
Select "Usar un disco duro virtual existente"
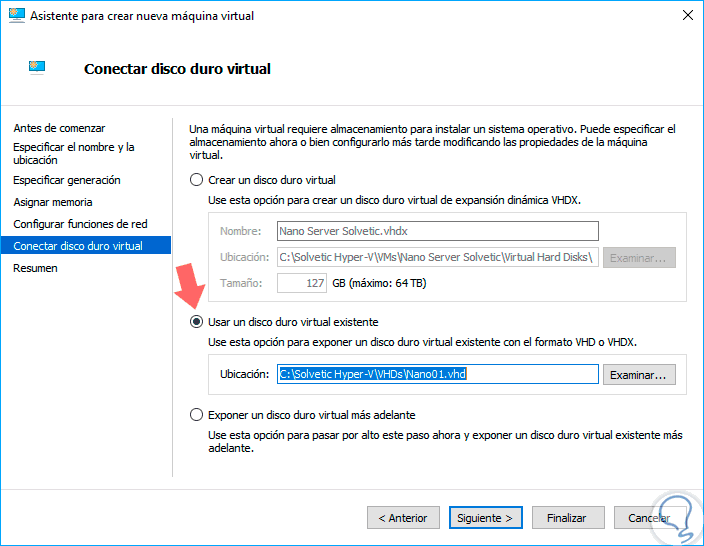click(197, 322)
